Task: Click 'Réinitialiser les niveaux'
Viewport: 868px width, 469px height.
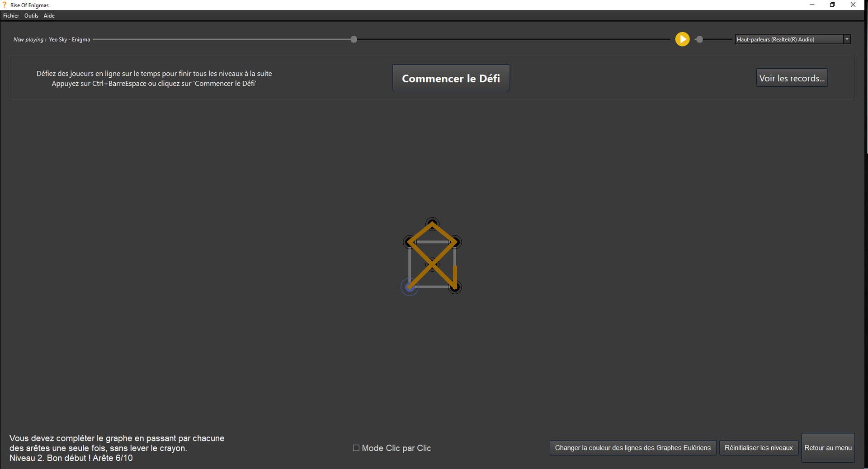Action: coord(759,448)
